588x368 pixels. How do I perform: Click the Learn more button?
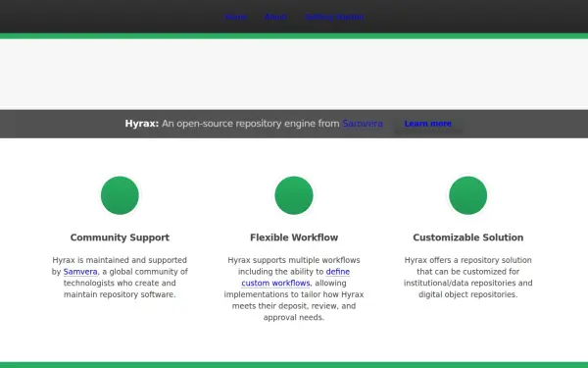427,124
